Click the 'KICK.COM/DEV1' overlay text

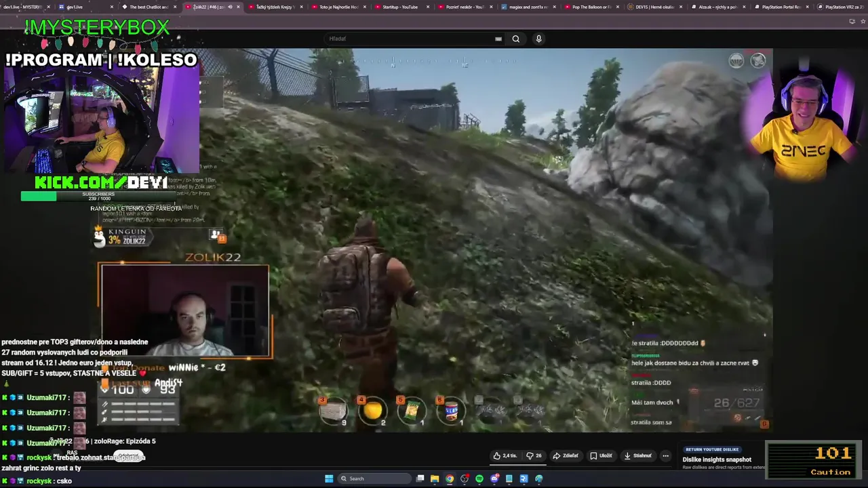tap(101, 182)
